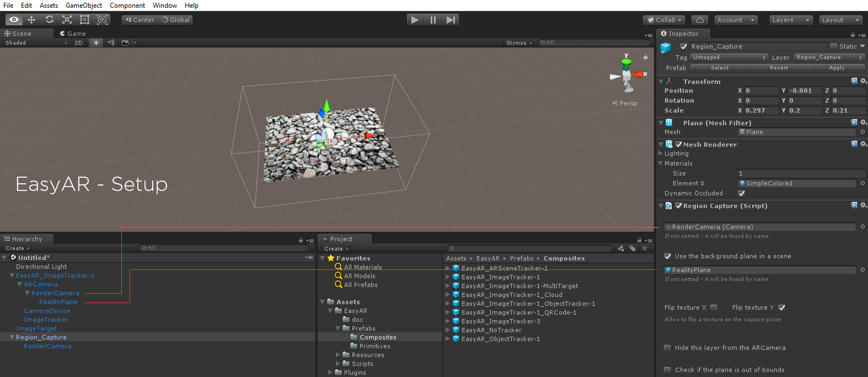868x377 pixels.
Task: Toggle Mesh Renderer enabled checkbox
Action: (679, 144)
